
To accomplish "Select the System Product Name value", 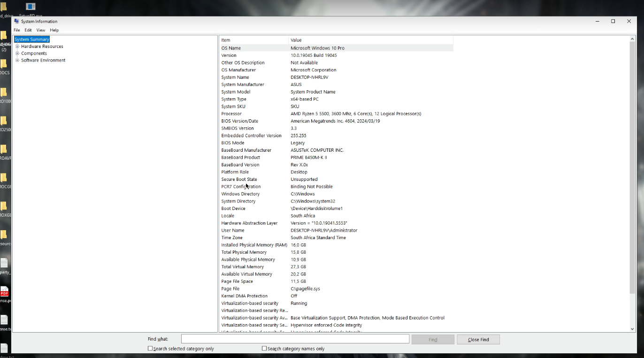I will coord(313,92).
